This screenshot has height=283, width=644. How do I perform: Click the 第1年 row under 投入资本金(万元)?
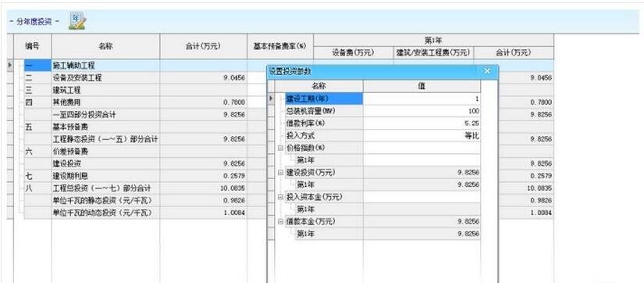[x=329, y=210]
